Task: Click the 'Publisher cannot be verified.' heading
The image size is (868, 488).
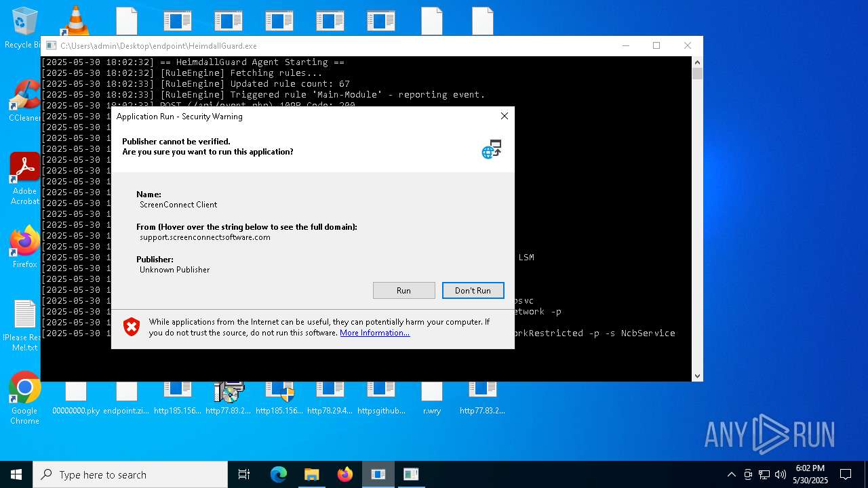Action: coord(176,142)
